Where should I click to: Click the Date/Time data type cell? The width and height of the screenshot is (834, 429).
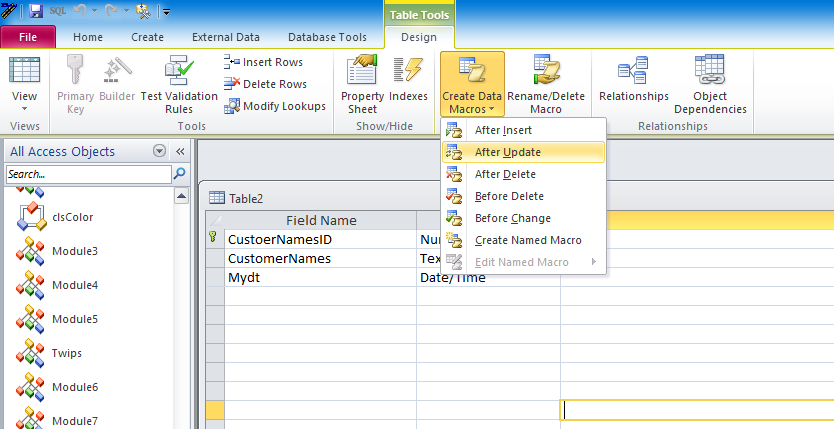tap(488, 277)
